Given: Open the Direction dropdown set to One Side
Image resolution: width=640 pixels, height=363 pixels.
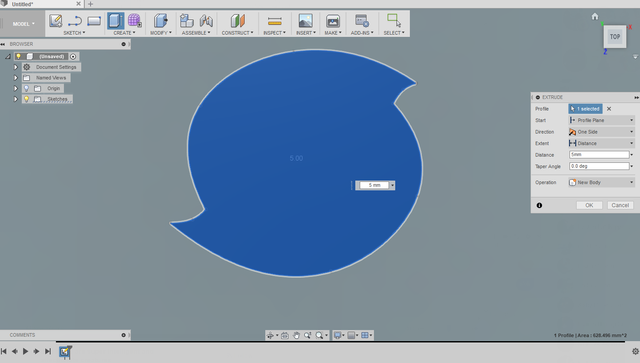Looking at the screenshot, I should pyautogui.click(x=601, y=132).
